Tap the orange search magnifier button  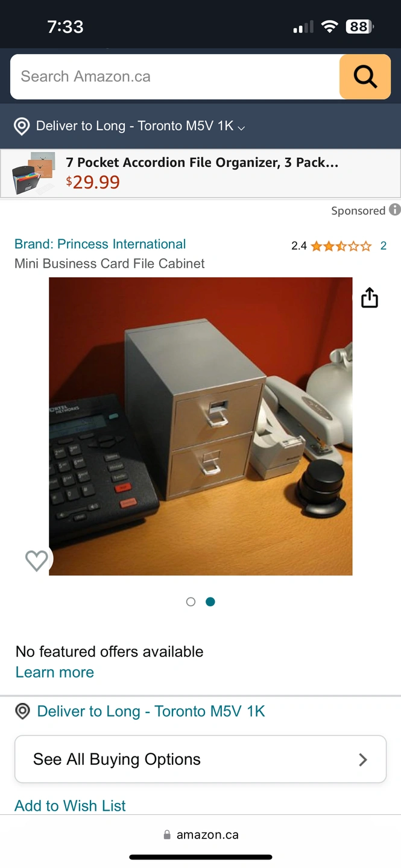[x=365, y=77]
